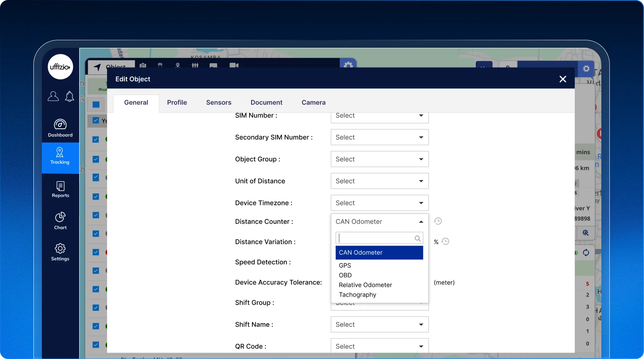The width and height of the screenshot is (644, 359).
Task: Click the history icon beside the percent sign
Action: (445, 241)
